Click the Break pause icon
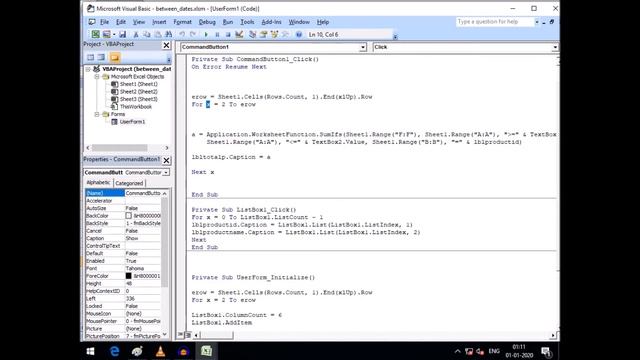The width and height of the screenshot is (640, 360). pyautogui.click(x=217, y=35)
